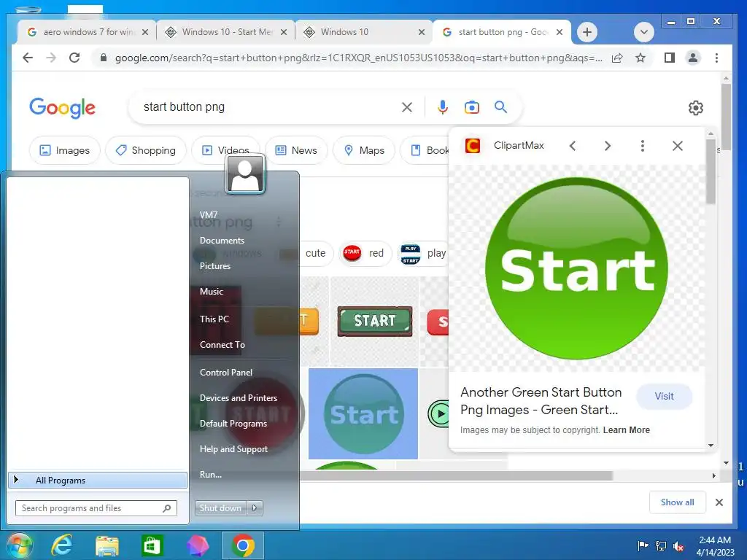The height and width of the screenshot is (560, 747).
Task: Click the Windows Start orb
Action: click(19, 545)
